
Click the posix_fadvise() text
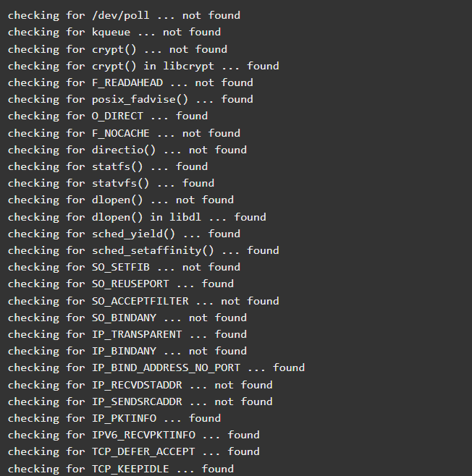pos(140,100)
